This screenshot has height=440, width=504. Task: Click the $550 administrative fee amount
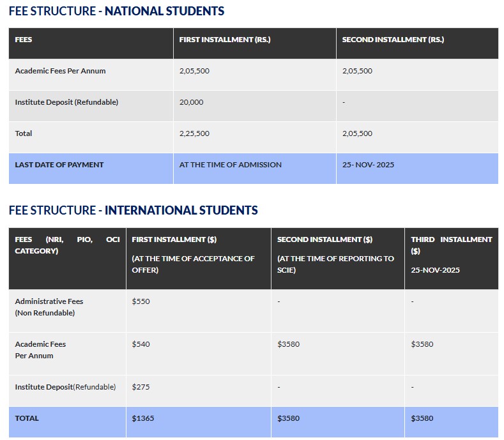tap(141, 301)
